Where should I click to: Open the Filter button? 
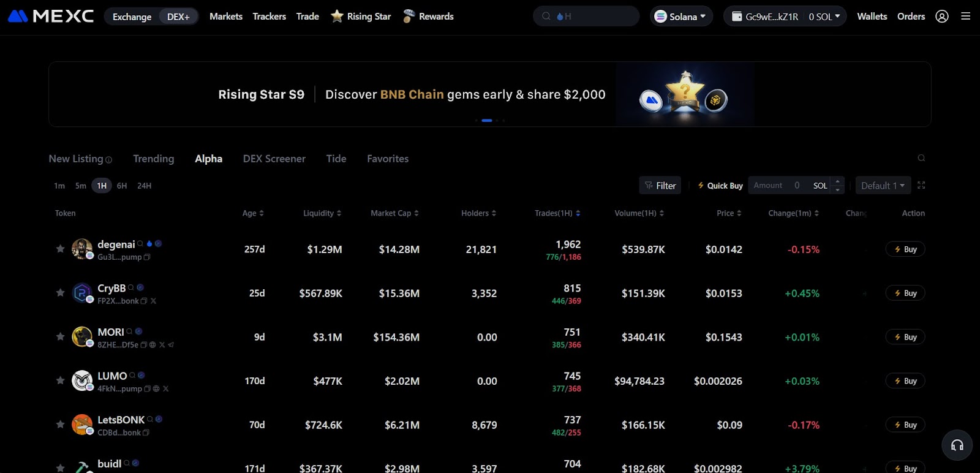pyautogui.click(x=660, y=186)
